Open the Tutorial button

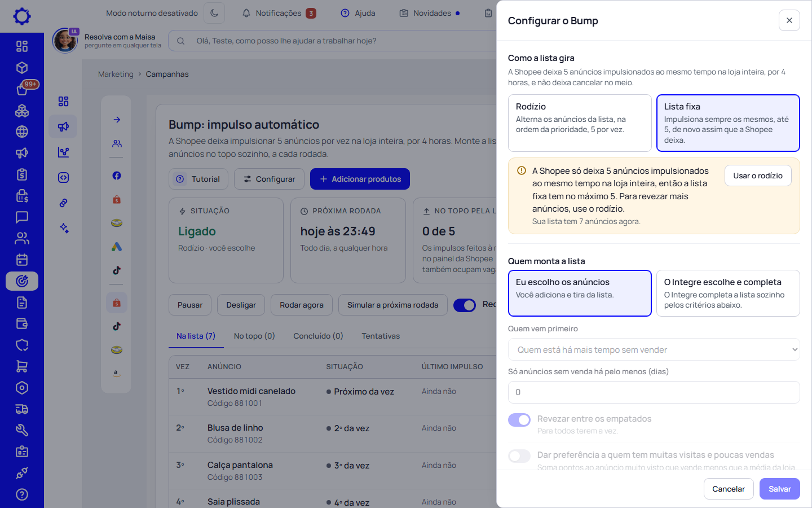click(198, 179)
